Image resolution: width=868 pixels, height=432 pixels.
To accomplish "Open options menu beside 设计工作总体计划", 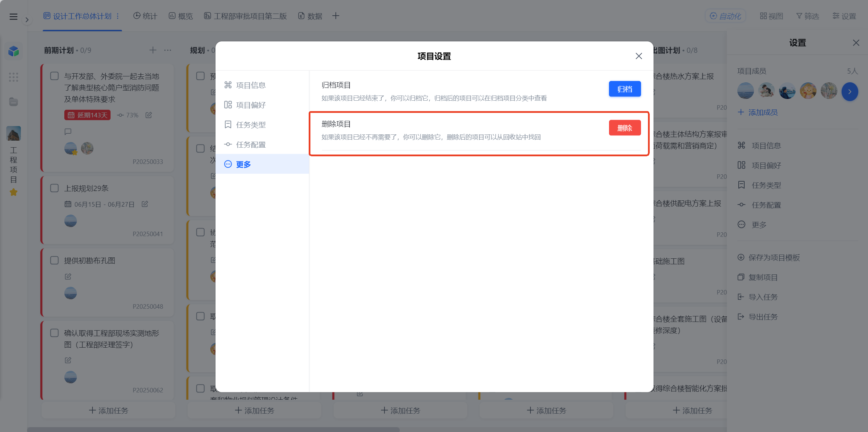I will (x=118, y=16).
